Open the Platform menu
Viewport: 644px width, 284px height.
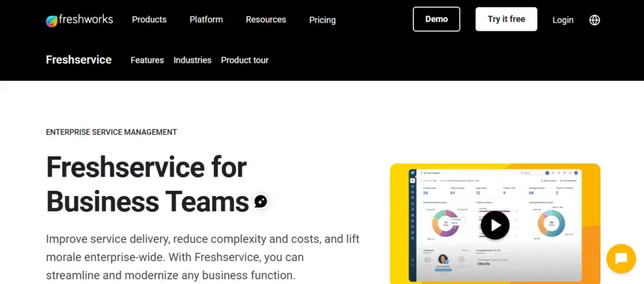(206, 19)
